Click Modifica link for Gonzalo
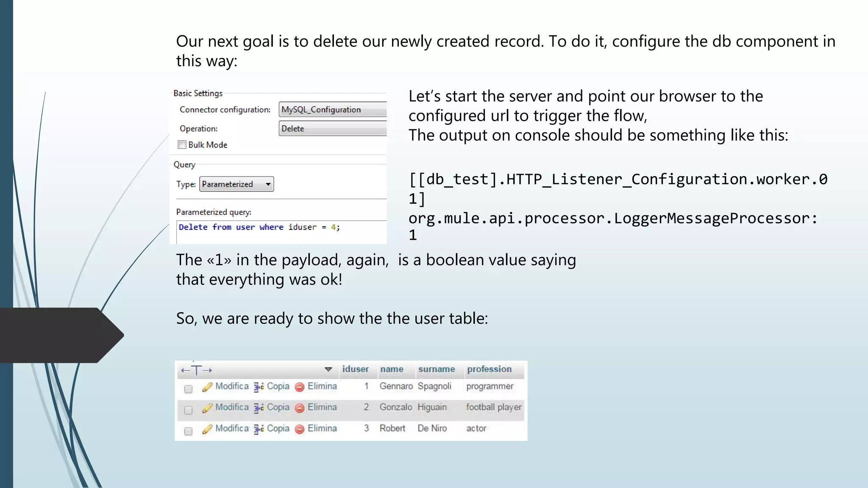 [x=232, y=407]
